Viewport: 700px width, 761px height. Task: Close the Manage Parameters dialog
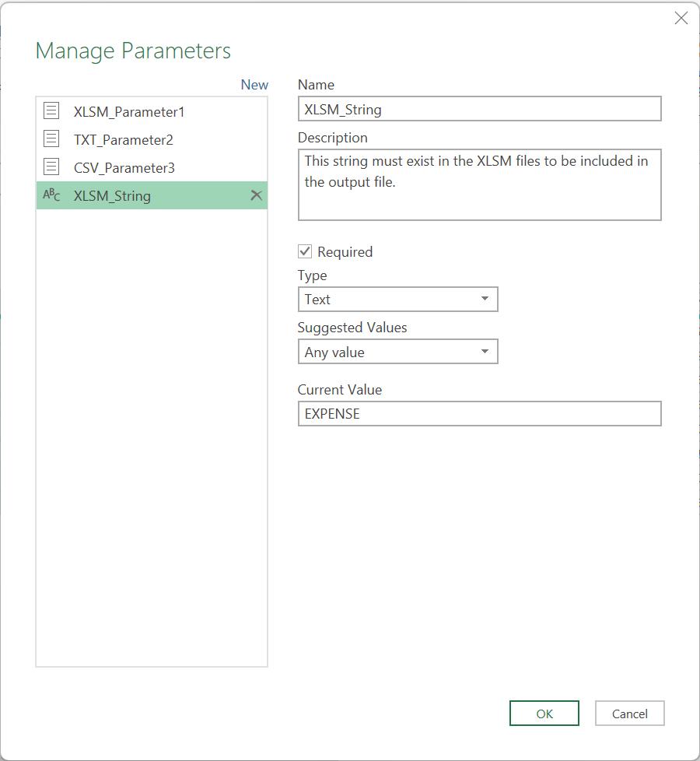click(x=681, y=18)
